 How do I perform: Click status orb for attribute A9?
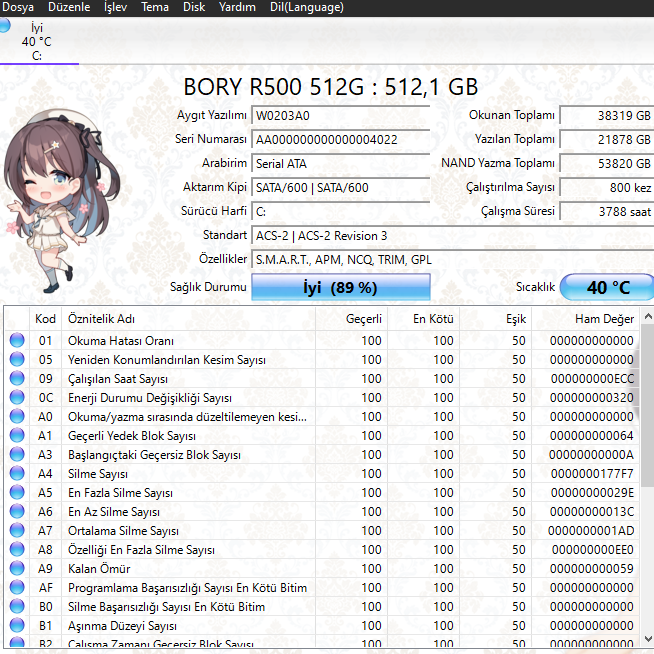coord(17,568)
